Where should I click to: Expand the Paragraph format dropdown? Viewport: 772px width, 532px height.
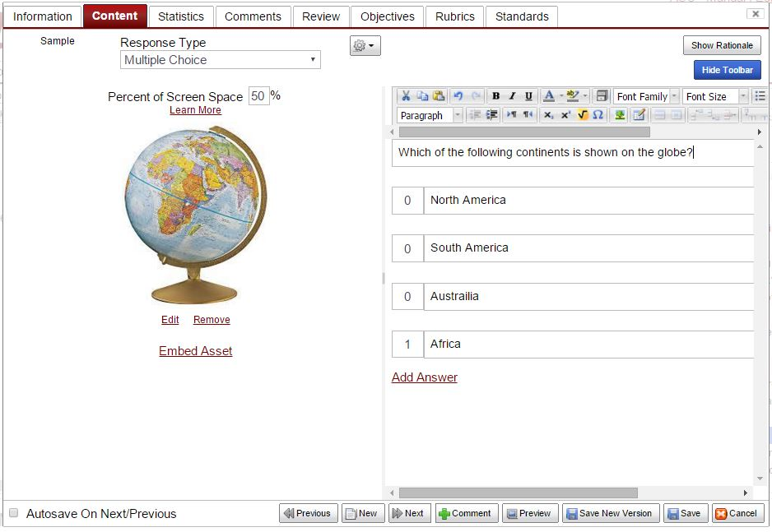click(457, 115)
